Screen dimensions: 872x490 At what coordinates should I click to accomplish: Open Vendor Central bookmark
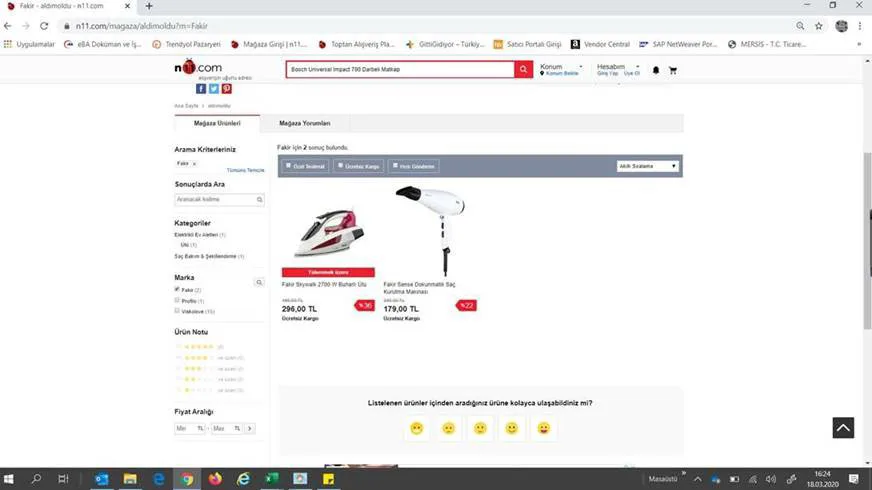click(x=601, y=44)
